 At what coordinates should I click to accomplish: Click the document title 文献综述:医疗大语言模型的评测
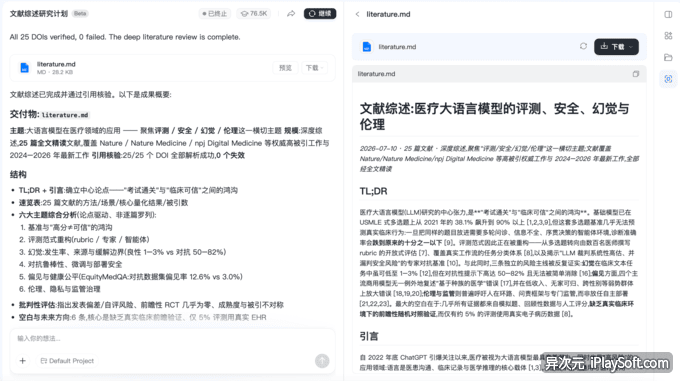(494, 116)
